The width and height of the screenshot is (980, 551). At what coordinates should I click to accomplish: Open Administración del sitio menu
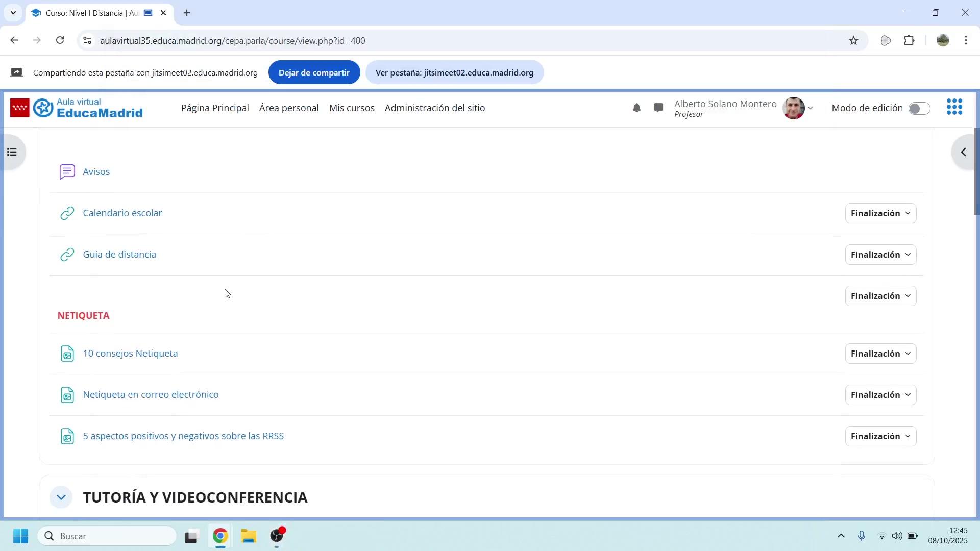pos(434,108)
